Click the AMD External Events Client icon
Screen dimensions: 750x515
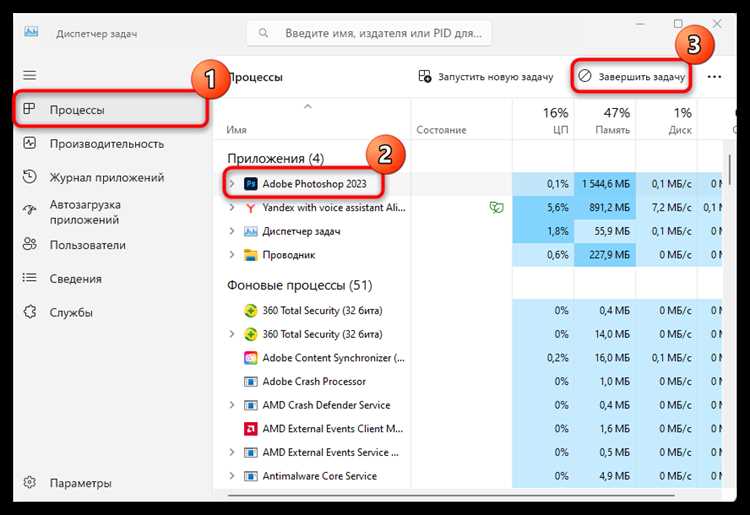pyautogui.click(x=251, y=429)
